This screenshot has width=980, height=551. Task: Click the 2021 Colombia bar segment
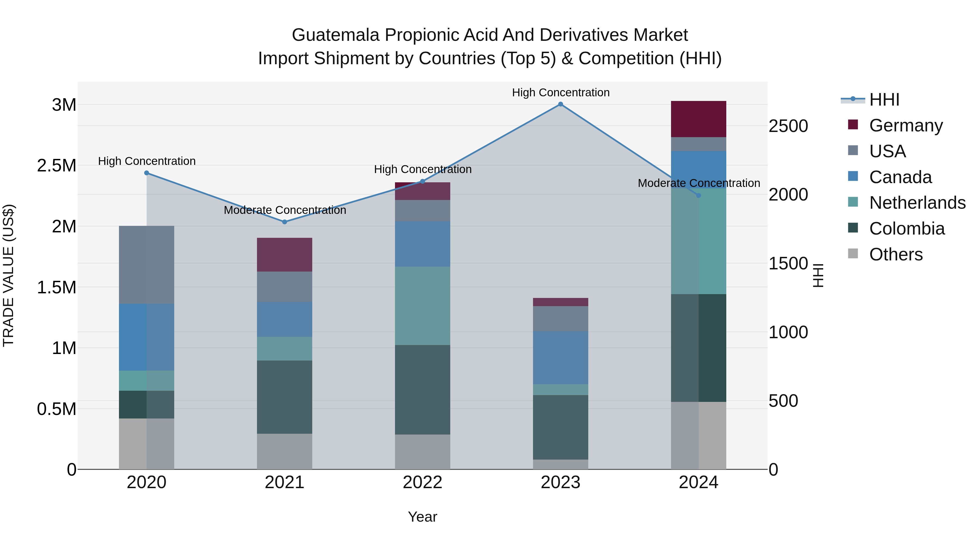[284, 397]
